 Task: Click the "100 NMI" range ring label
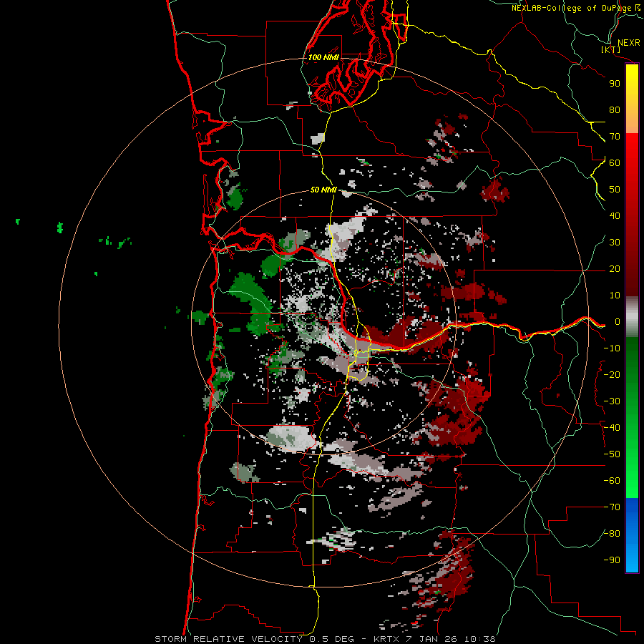[x=323, y=57]
